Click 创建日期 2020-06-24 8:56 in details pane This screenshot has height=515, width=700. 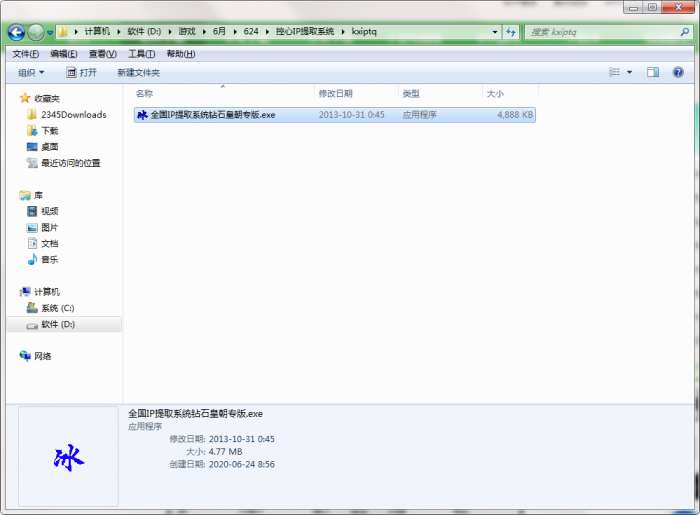click(x=242, y=464)
